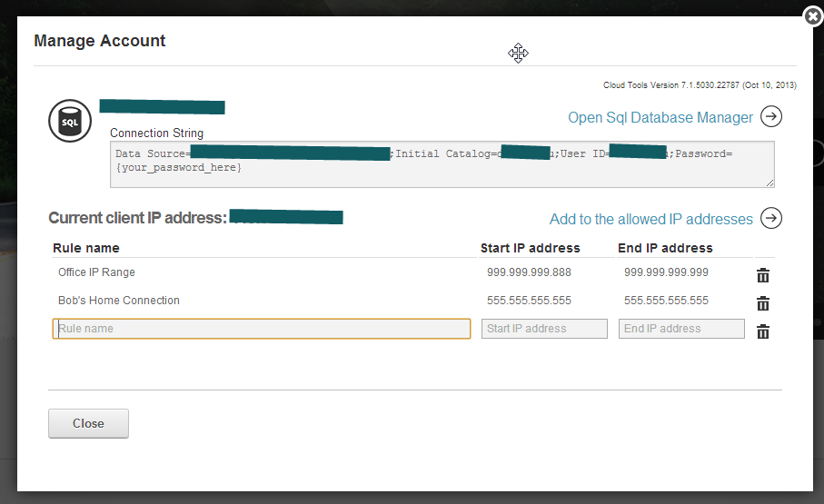This screenshot has width=824, height=504.
Task: Click the End IP address column header
Action: 665,248
